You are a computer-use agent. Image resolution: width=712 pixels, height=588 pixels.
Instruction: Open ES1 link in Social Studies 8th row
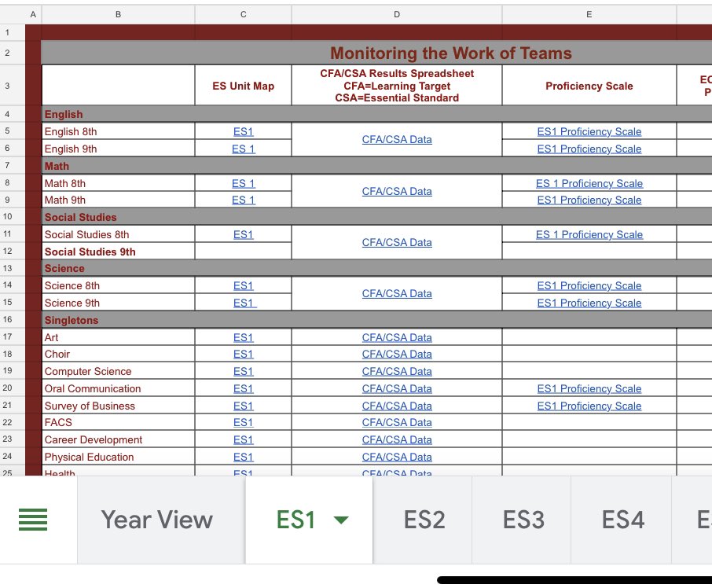[x=244, y=235]
